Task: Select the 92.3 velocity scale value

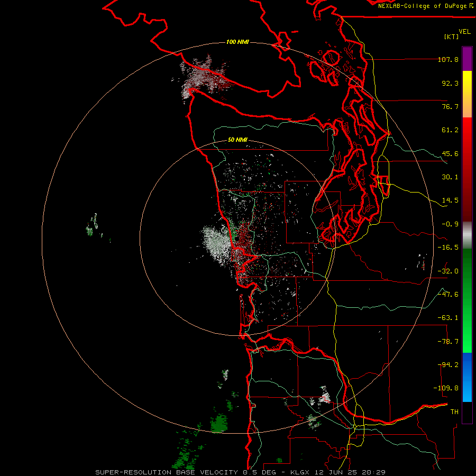Action: (450, 83)
